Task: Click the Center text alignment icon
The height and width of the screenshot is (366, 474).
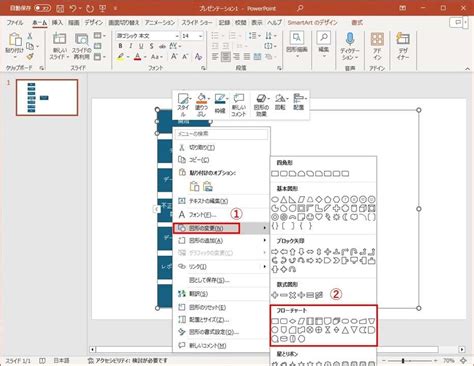Action: (226, 57)
